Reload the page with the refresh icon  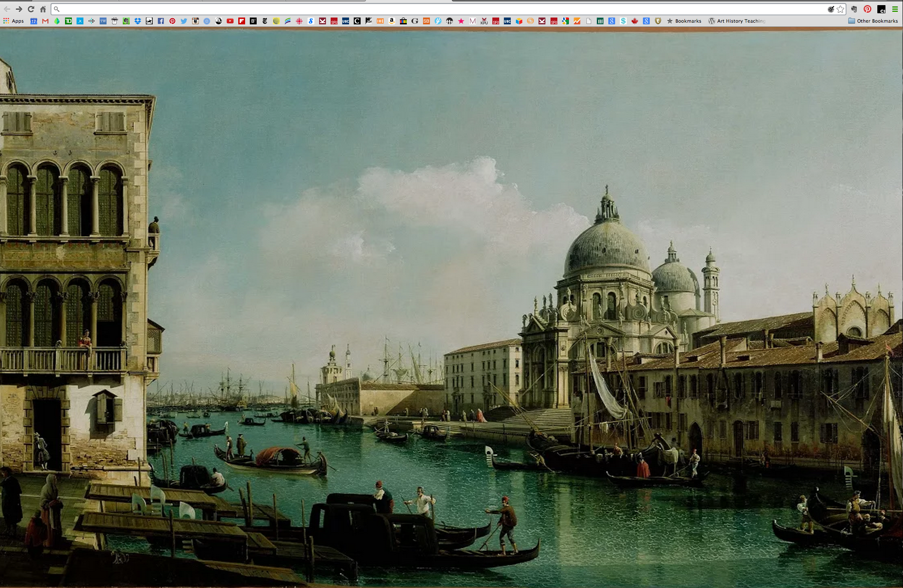pos(31,9)
